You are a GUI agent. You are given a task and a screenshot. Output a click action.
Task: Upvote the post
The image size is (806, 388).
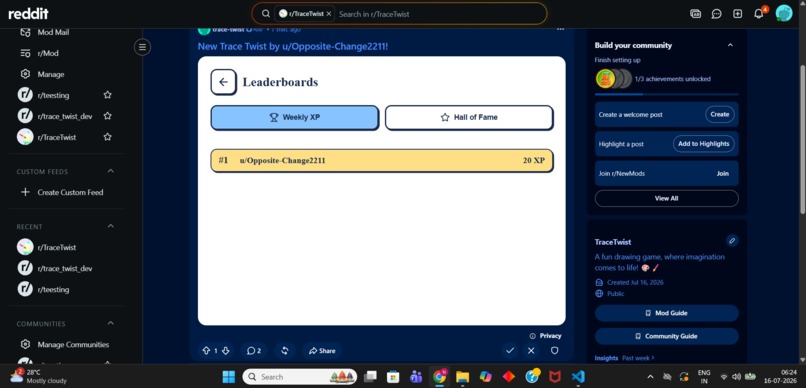206,350
